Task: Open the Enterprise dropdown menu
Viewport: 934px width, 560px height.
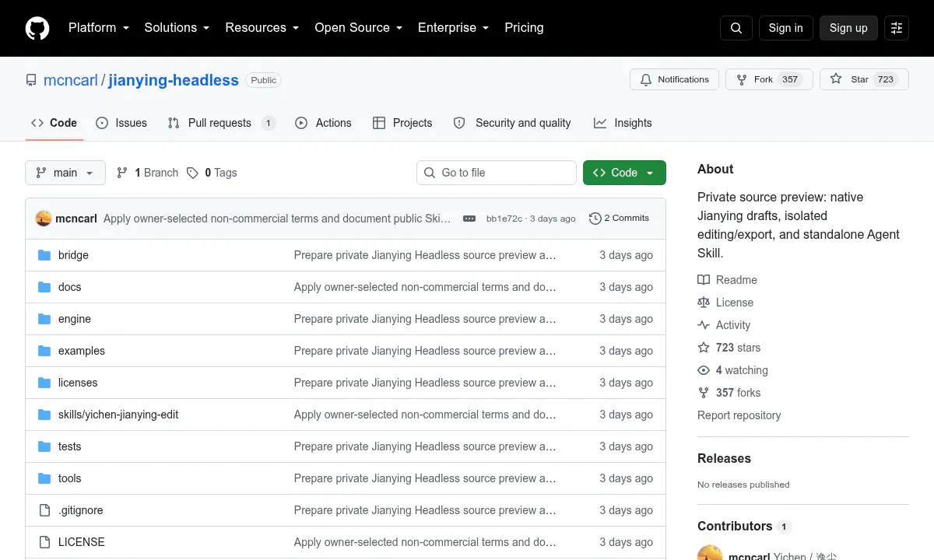Action: [x=453, y=28]
